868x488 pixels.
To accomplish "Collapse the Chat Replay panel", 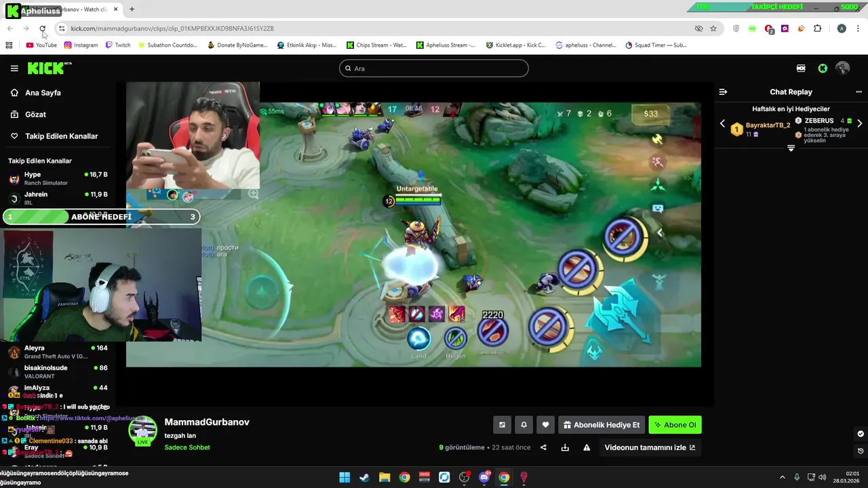I will point(723,91).
